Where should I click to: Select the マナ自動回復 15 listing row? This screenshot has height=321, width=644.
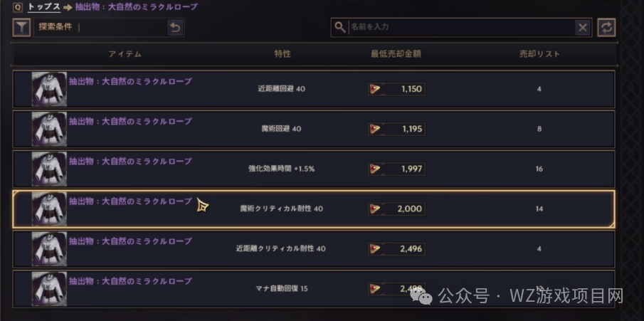coord(313,288)
